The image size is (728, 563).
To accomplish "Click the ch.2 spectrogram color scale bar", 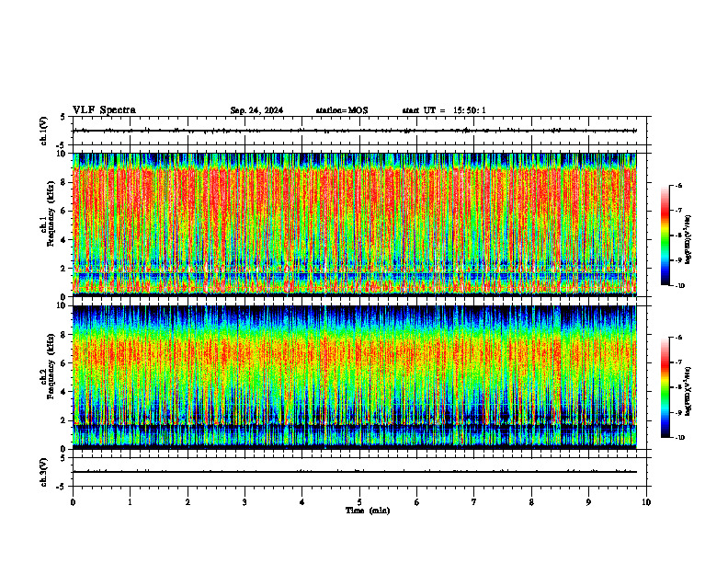I will 665,387.
